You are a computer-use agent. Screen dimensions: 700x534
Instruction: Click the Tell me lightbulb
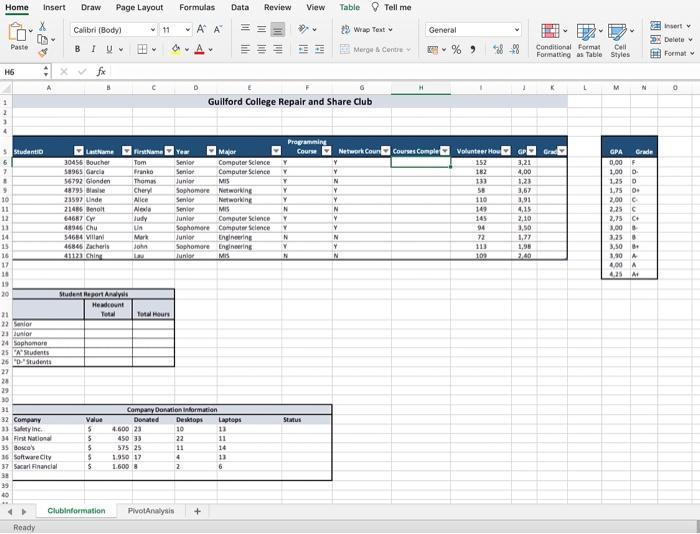[375, 7]
